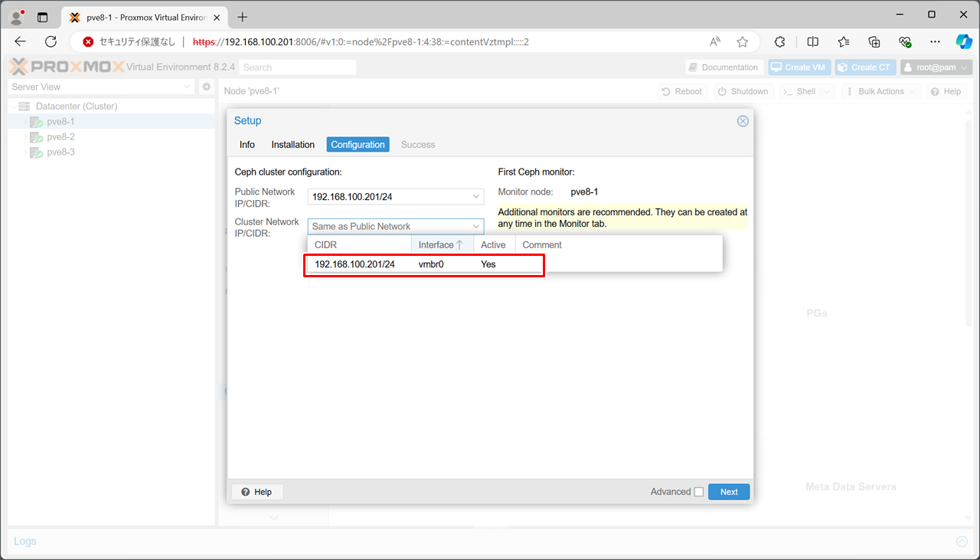Open the browser extensions icon
Viewport: 980px width, 560px height.
[779, 42]
